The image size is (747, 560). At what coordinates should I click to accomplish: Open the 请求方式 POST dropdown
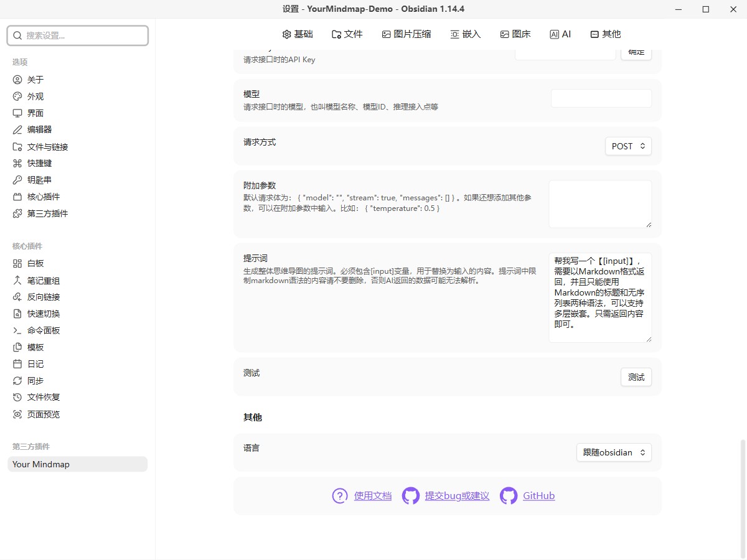(x=628, y=146)
